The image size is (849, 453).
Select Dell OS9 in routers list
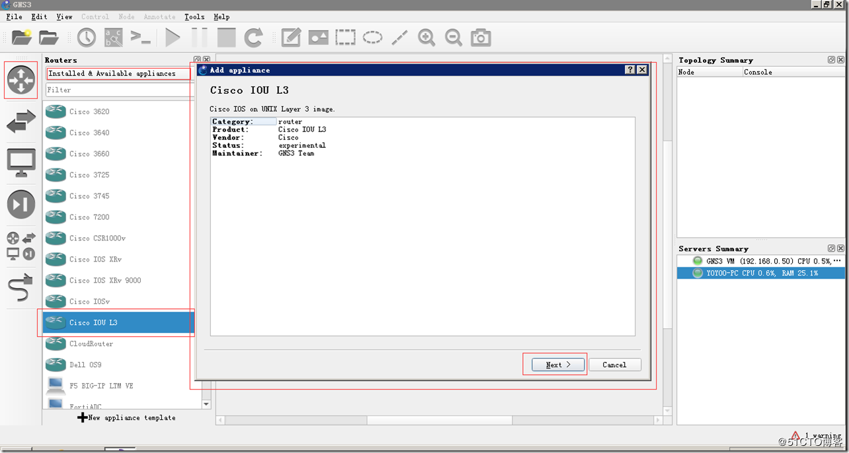click(x=119, y=365)
